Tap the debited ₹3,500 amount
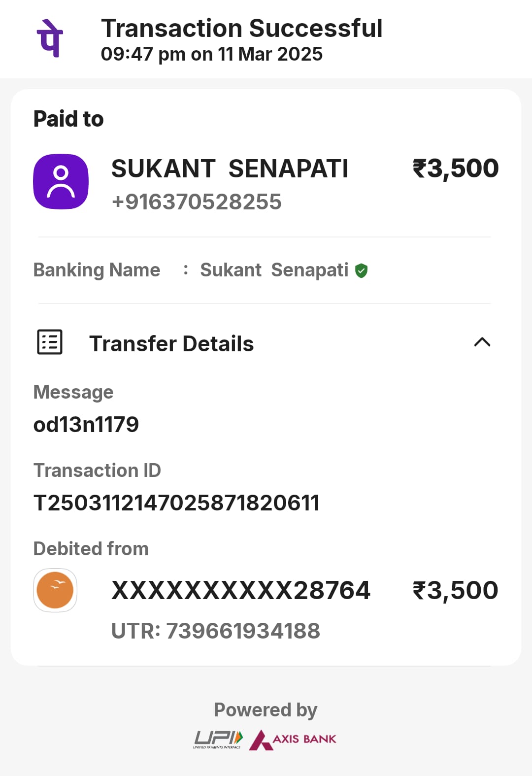The image size is (532, 776). 456,590
